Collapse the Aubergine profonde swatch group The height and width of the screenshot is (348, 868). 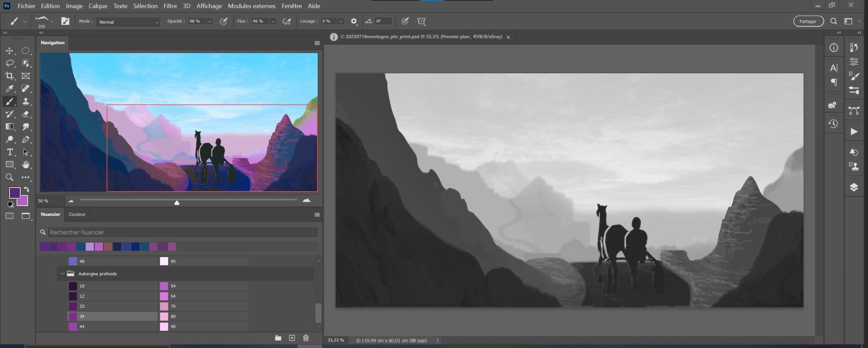[x=62, y=274]
